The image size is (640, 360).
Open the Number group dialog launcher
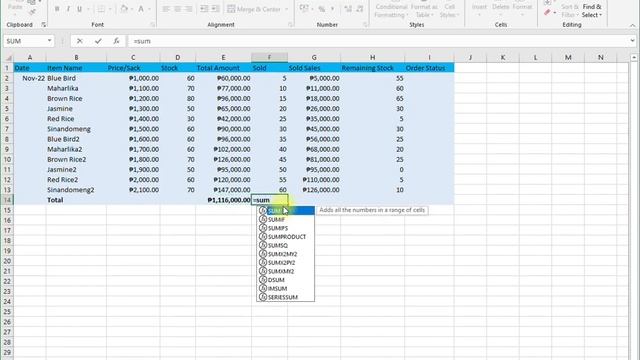pos(365,25)
